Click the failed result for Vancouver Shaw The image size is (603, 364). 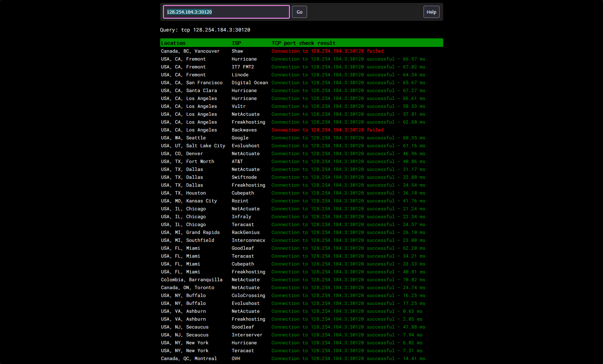click(x=327, y=51)
